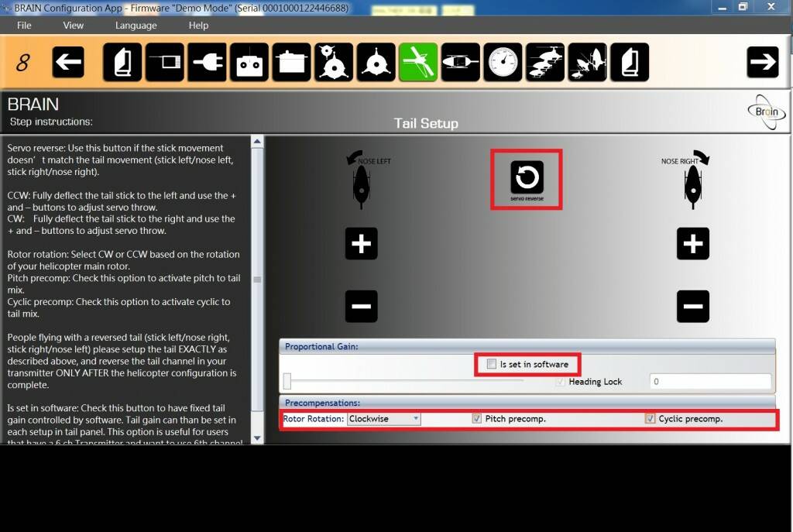This screenshot has height=532, width=793.
Task: Advance with the right arrow button
Action: [x=763, y=62]
